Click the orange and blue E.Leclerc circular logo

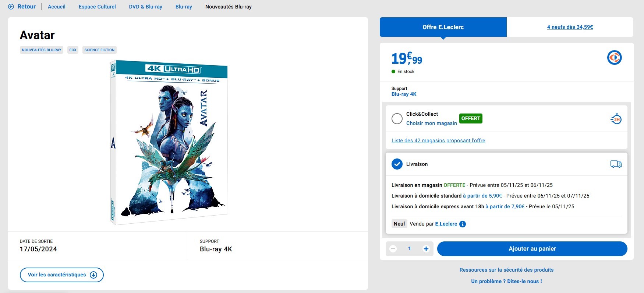[x=614, y=57]
